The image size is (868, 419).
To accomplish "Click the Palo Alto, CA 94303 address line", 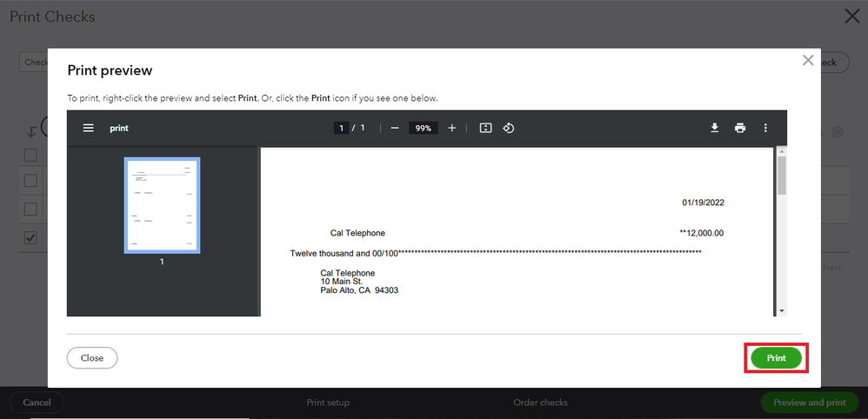I will tap(359, 290).
